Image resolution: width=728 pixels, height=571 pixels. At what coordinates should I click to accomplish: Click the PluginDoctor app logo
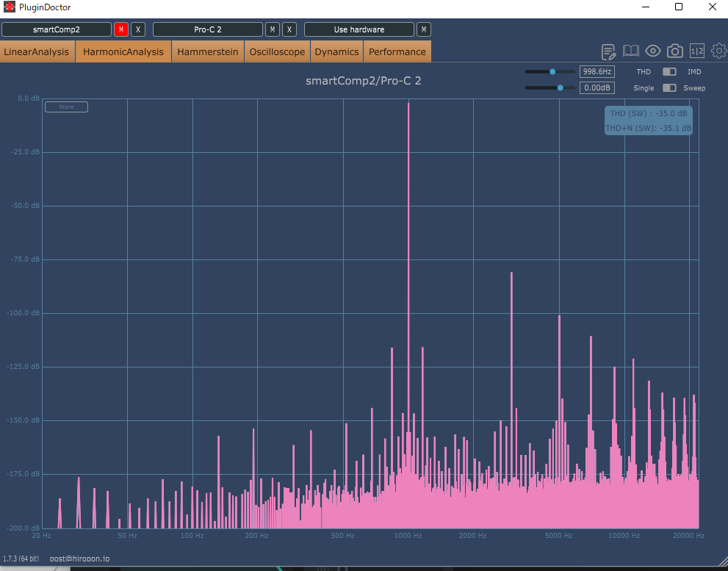click(10, 7)
